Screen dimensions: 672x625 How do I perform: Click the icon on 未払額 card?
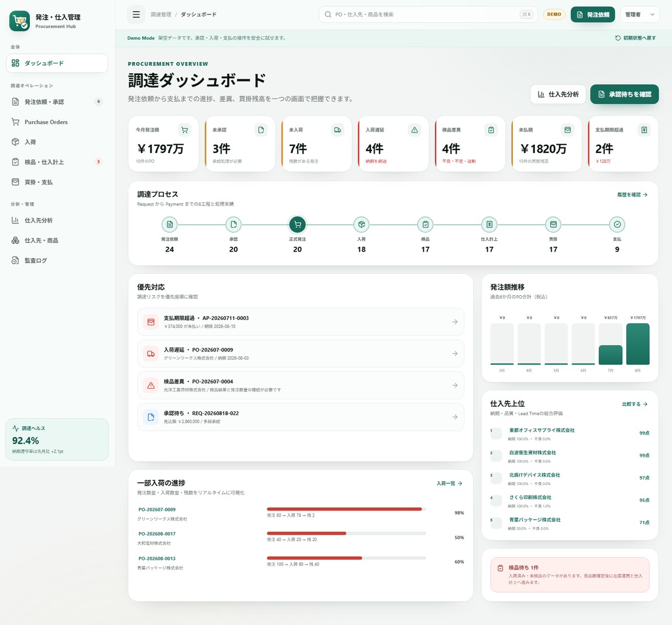[x=567, y=130]
